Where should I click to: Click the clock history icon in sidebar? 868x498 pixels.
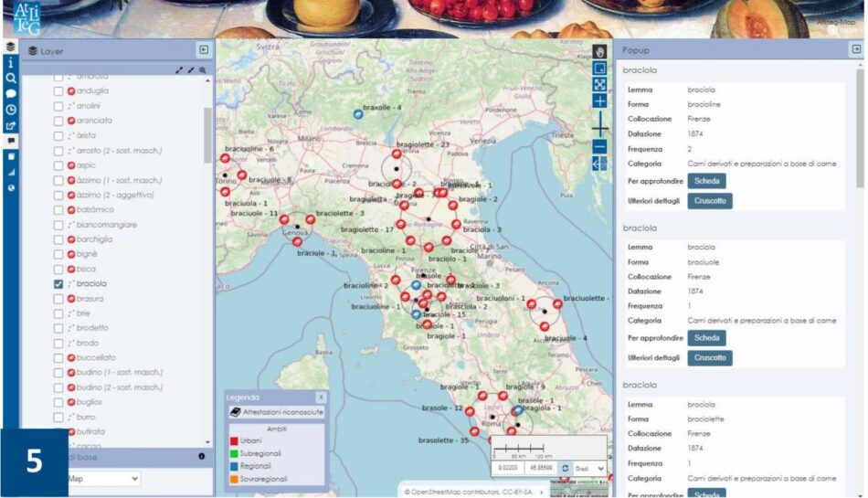click(11, 110)
